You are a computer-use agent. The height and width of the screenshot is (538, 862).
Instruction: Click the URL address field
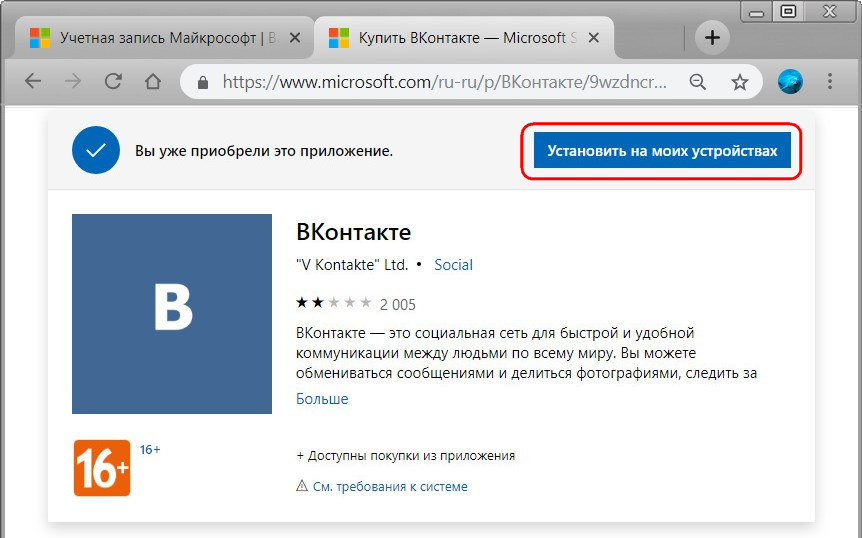440,82
